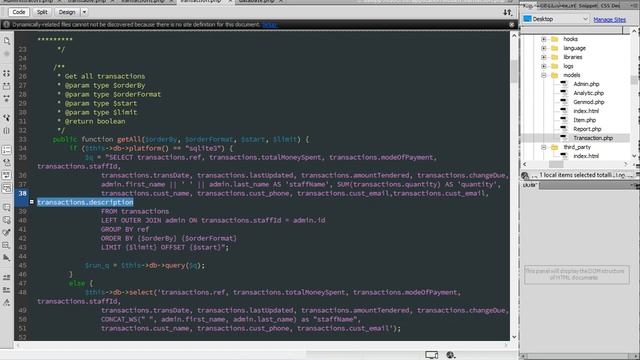Open the Desktop site dropdown
The width and height of the screenshot is (640, 360).
pyautogui.click(x=556, y=19)
